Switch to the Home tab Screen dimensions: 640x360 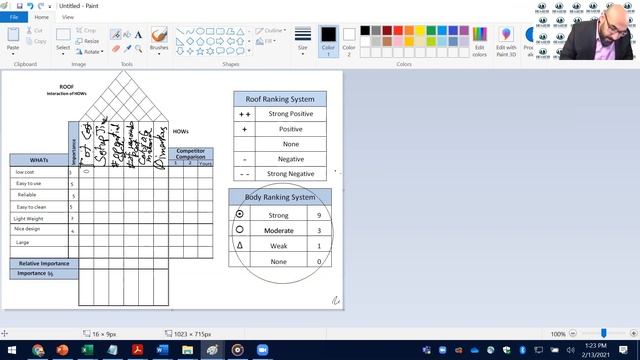42,17
